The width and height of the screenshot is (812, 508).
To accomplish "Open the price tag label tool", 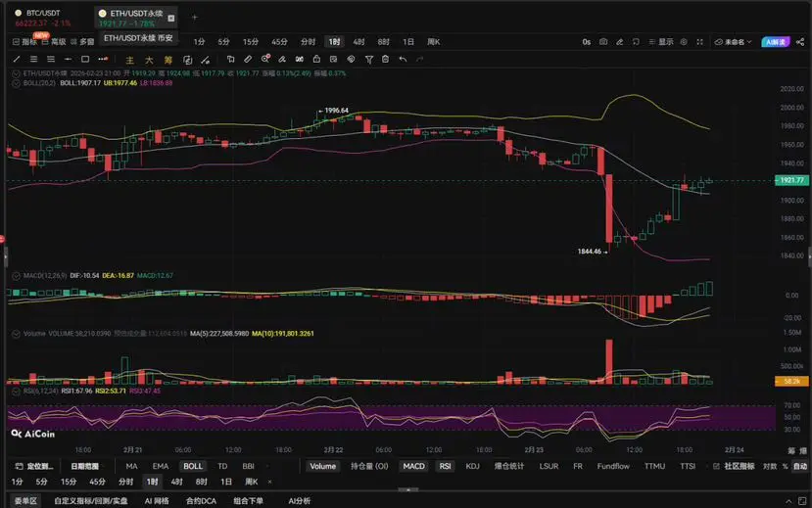I will coord(231,60).
